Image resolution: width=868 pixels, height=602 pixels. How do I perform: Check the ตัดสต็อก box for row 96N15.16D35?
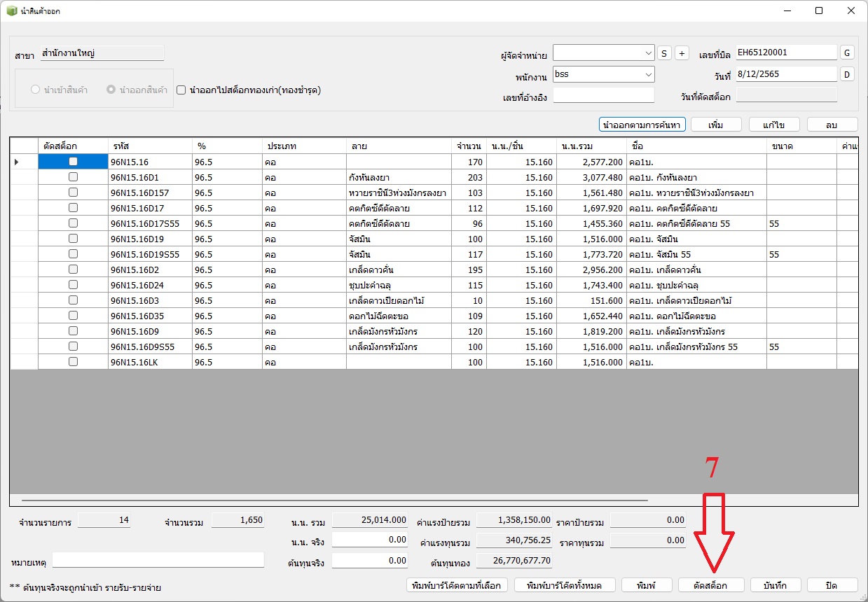73,316
